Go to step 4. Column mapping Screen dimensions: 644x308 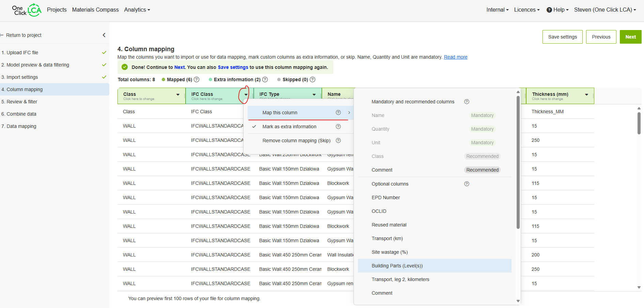(54, 89)
